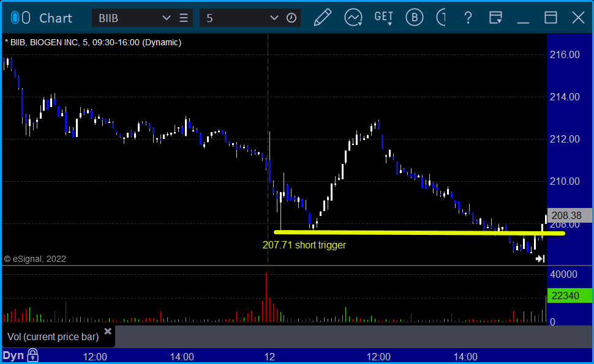This screenshot has width=594, height=364.
Task: Click the 208.38 current price label
Action: click(570, 215)
